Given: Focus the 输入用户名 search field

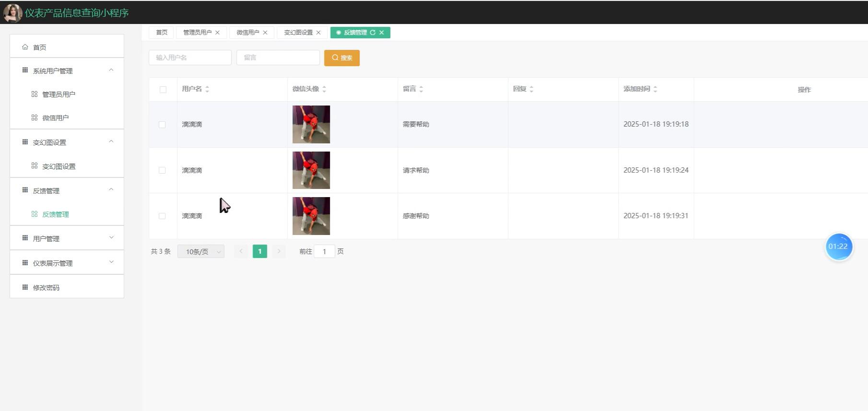Looking at the screenshot, I should pos(190,58).
